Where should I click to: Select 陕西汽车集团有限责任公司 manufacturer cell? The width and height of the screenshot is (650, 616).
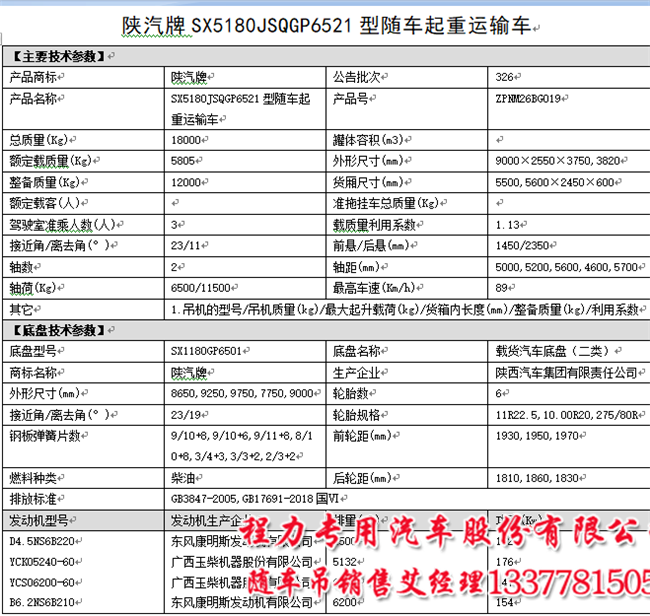pos(566,372)
